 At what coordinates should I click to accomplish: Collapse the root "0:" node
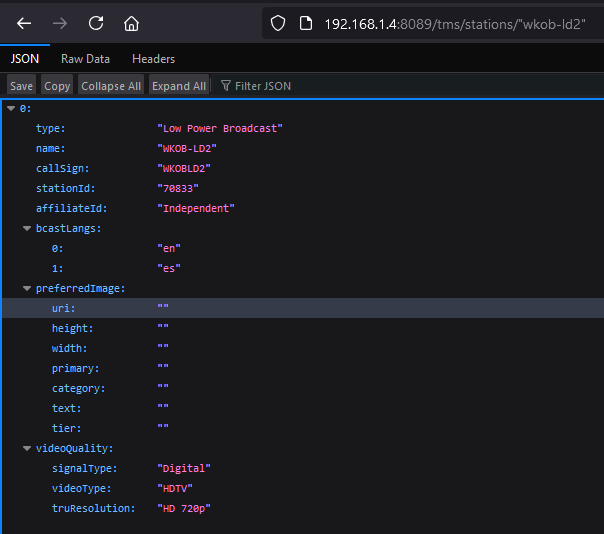[x=11, y=108]
